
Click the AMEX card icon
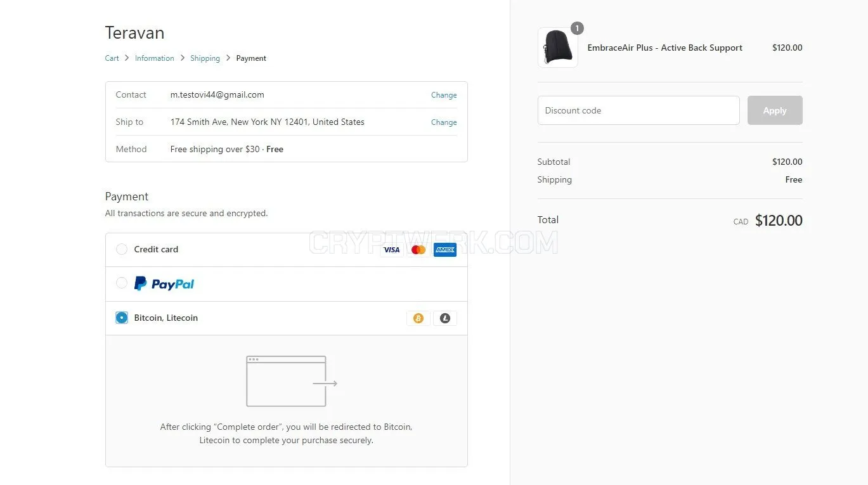click(x=445, y=250)
